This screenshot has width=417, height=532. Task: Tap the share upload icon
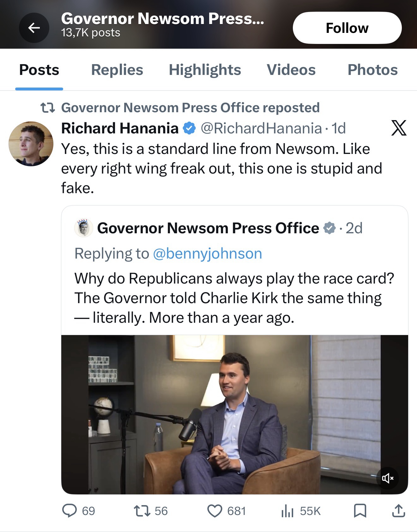coord(398,511)
